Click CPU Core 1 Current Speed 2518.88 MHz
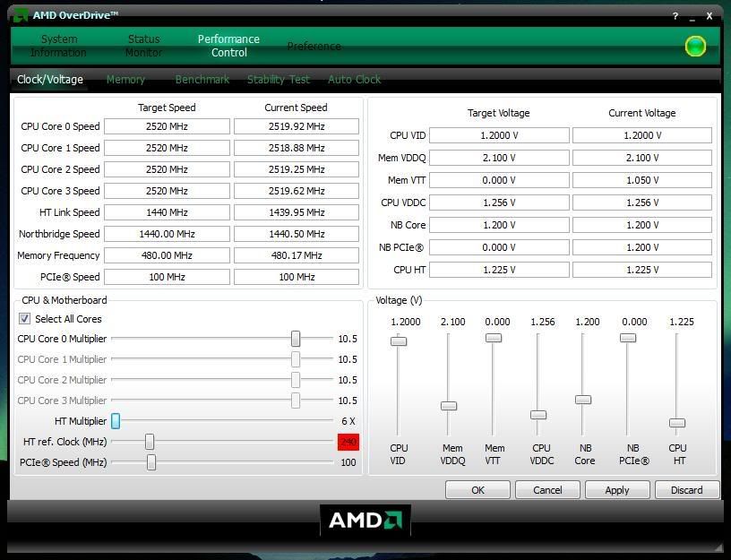The image size is (731, 560). point(297,148)
